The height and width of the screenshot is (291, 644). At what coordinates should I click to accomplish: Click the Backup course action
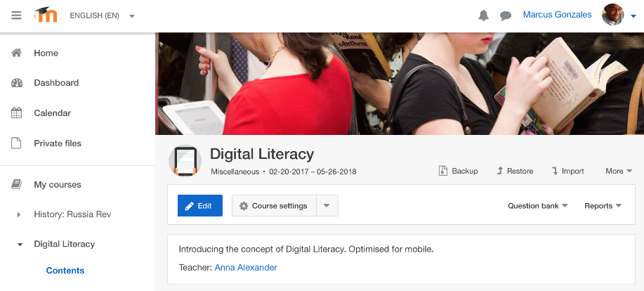(x=458, y=171)
